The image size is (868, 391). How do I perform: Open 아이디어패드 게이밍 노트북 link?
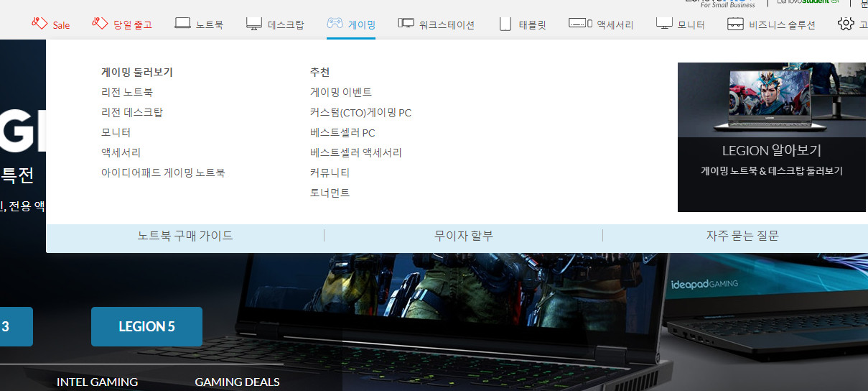pyautogui.click(x=163, y=173)
